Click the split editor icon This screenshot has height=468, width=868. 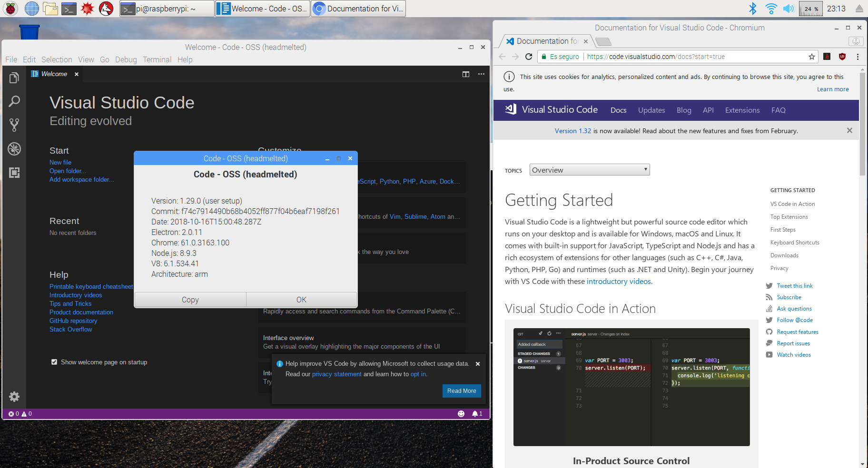[x=466, y=74]
